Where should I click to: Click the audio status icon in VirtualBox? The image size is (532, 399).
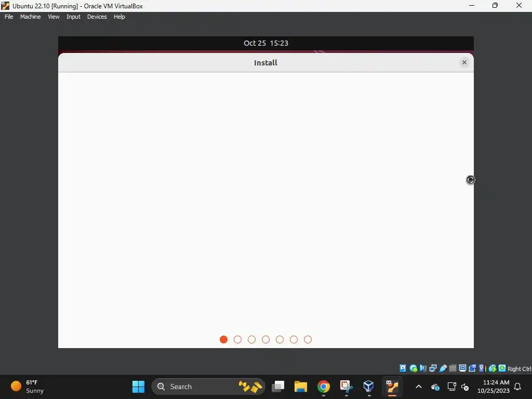[423, 368]
